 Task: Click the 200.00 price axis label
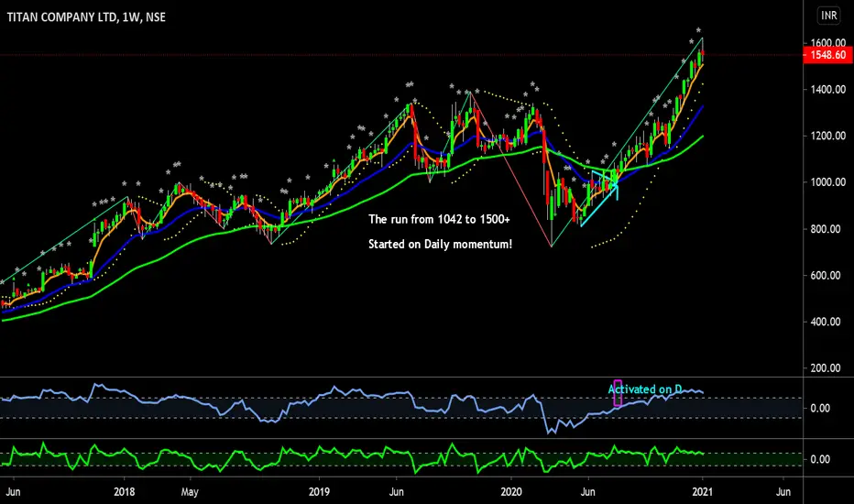point(825,368)
